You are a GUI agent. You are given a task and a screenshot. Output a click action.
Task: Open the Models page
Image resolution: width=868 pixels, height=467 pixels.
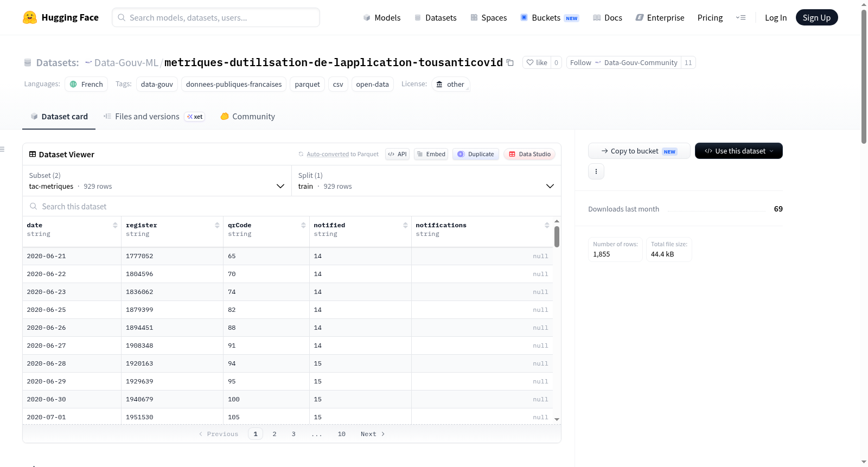tap(382, 17)
